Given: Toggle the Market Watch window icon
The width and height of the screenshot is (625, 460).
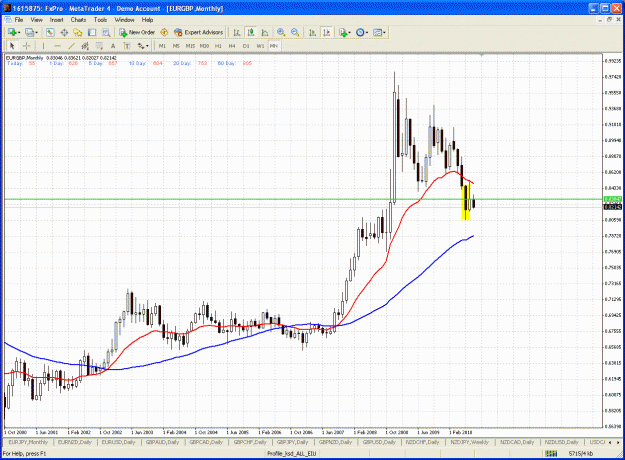Looking at the screenshot, I should point(50,32).
